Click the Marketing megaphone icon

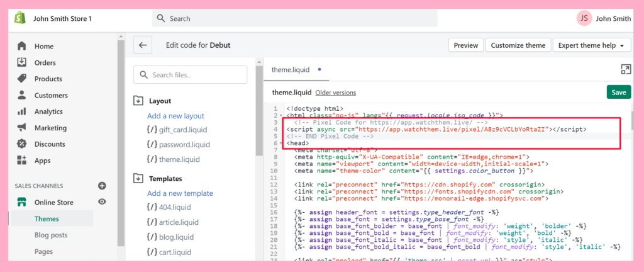coord(22,128)
